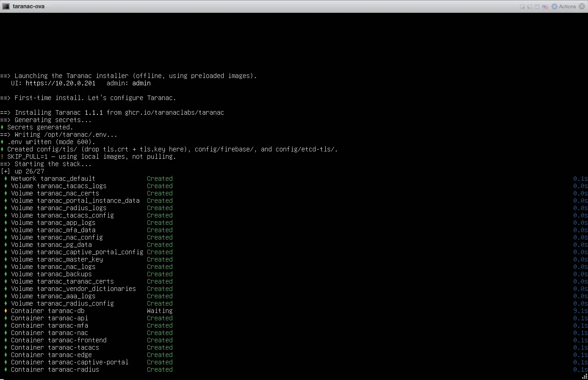This screenshot has height=380, width=588.
Task: Click the UI address https://10.20.0.201
Action: (x=61, y=83)
